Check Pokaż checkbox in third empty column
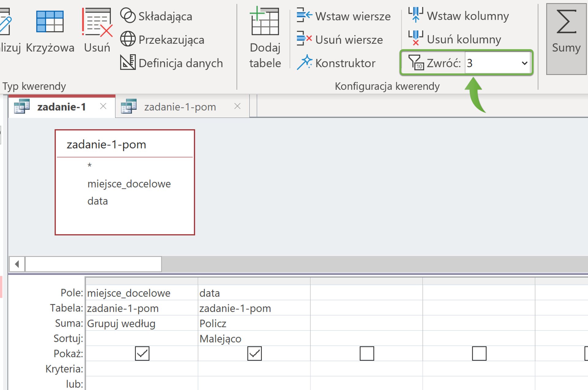This screenshot has height=390, width=588. pos(367,353)
